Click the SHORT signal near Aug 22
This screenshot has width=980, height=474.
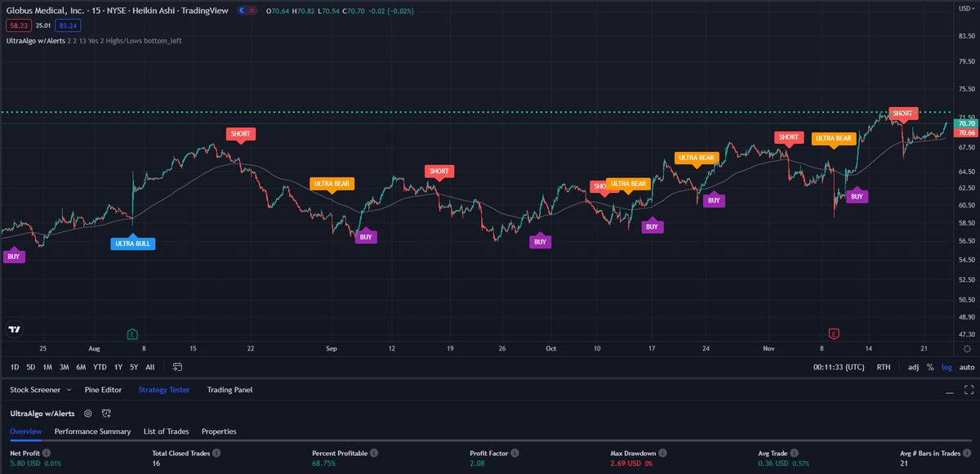click(x=241, y=133)
